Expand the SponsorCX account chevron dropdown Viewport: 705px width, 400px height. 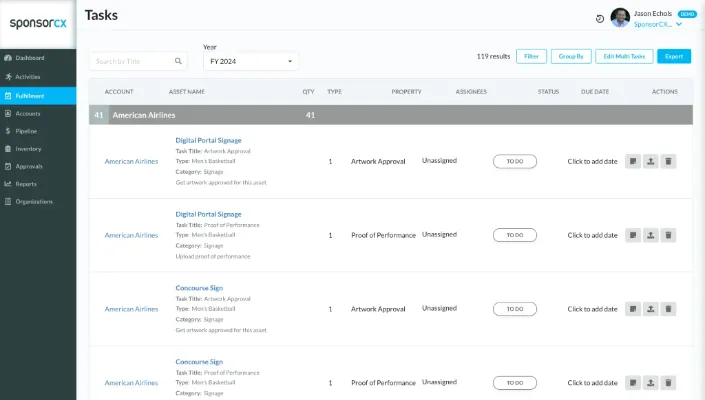(679, 24)
